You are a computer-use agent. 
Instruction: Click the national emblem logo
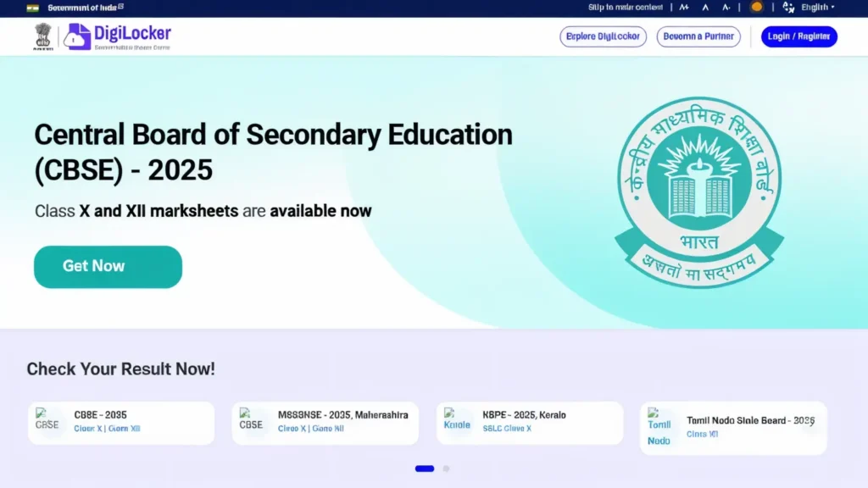tap(43, 36)
